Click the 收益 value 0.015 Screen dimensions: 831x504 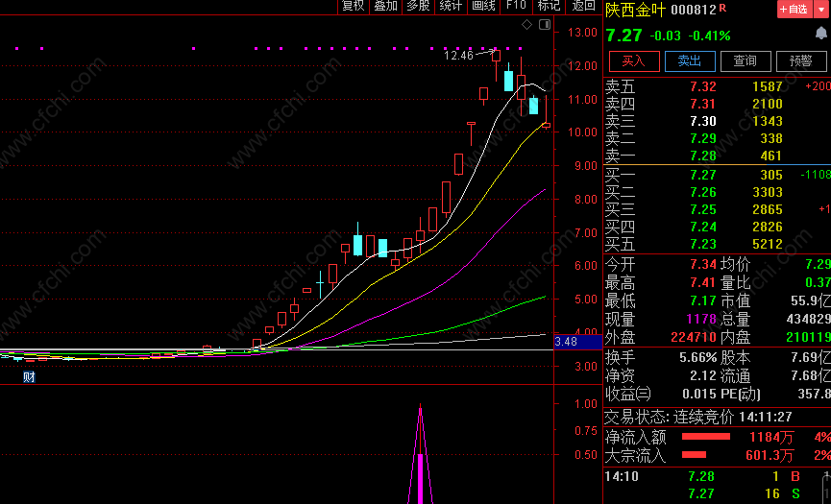pyautogui.click(x=699, y=394)
